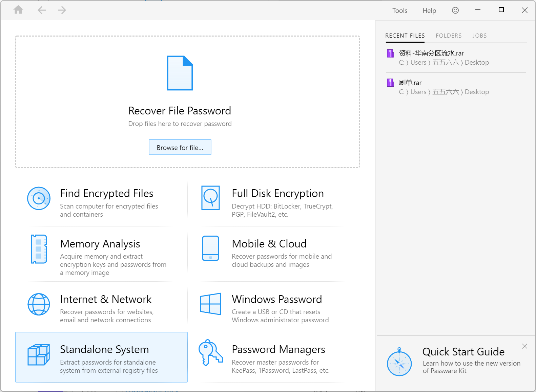
Task: Go to the Home screen icon
Action: pos(18,10)
